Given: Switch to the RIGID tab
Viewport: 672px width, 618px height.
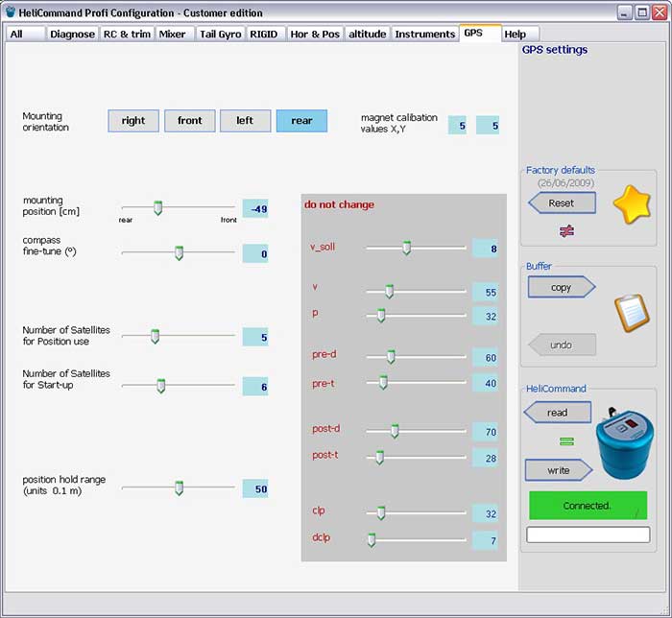Looking at the screenshot, I should 266,34.
